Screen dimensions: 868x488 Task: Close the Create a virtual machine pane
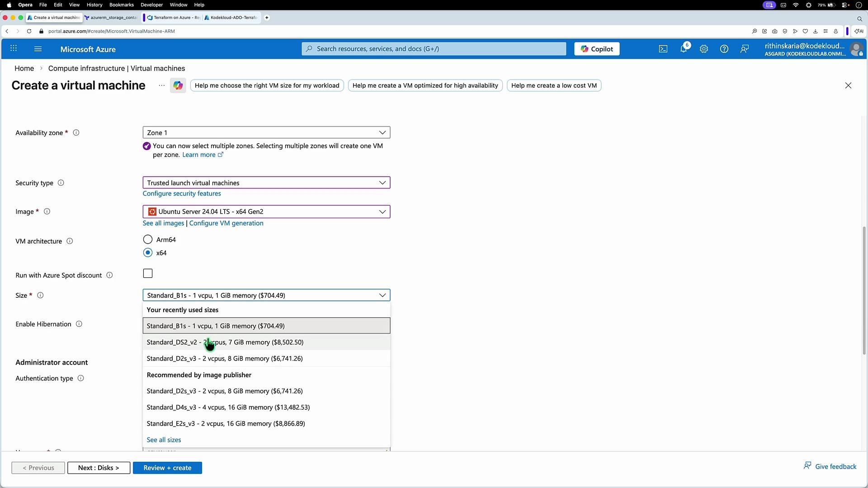(848, 85)
